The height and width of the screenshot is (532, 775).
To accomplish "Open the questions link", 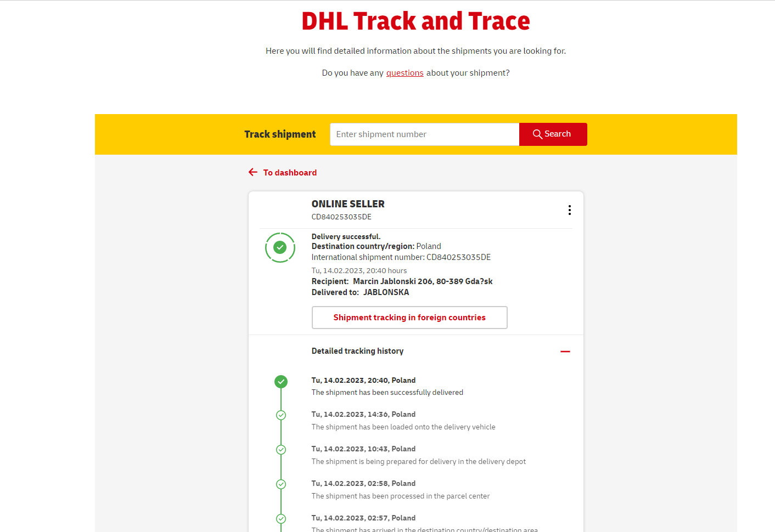I will point(405,73).
